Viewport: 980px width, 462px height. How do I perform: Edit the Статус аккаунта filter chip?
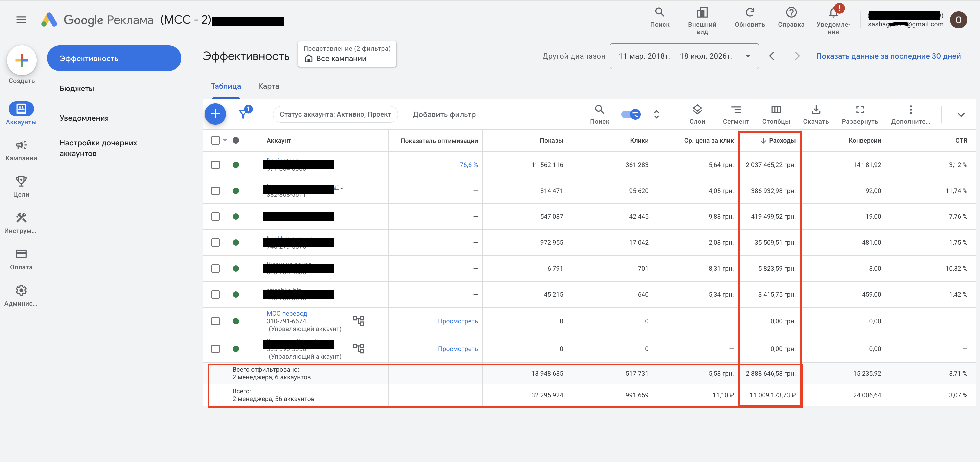pyautogui.click(x=335, y=114)
